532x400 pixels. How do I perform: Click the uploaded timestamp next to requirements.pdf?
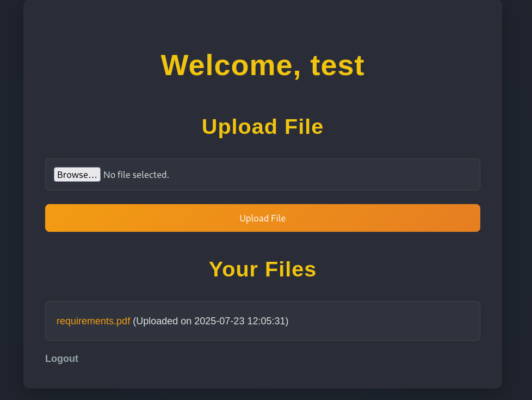click(x=211, y=321)
